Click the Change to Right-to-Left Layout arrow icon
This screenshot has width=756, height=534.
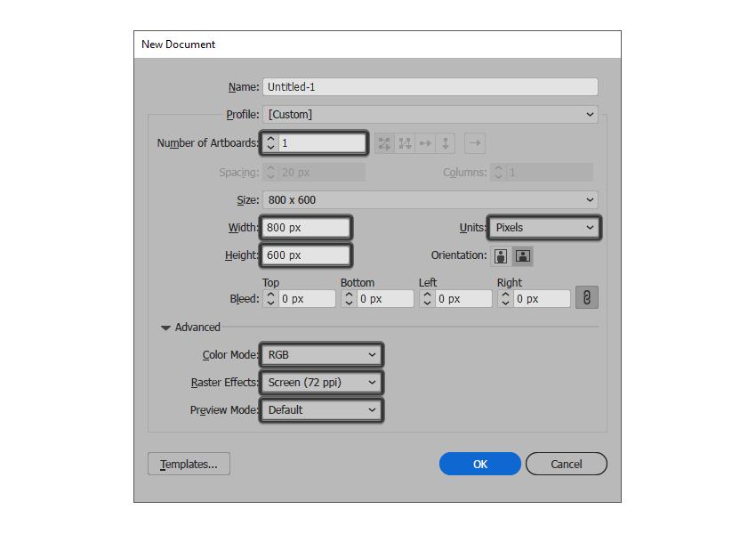[476, 143]
